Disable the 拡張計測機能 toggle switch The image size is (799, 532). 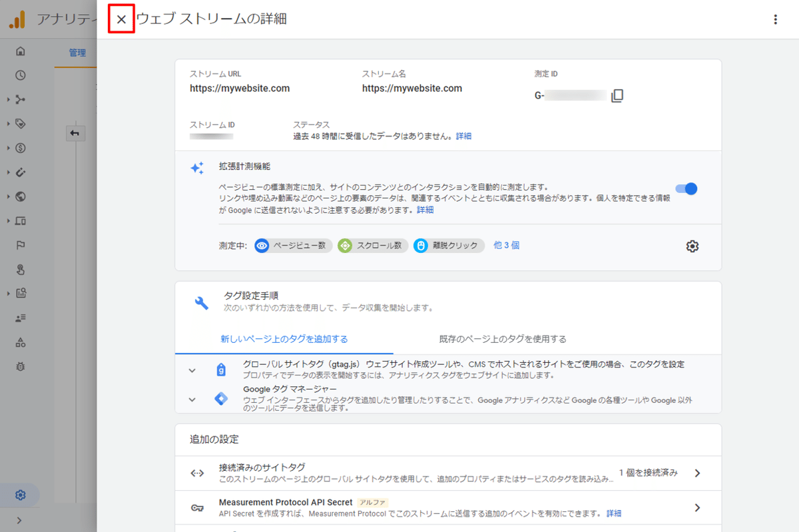click(x=685, y=188)
